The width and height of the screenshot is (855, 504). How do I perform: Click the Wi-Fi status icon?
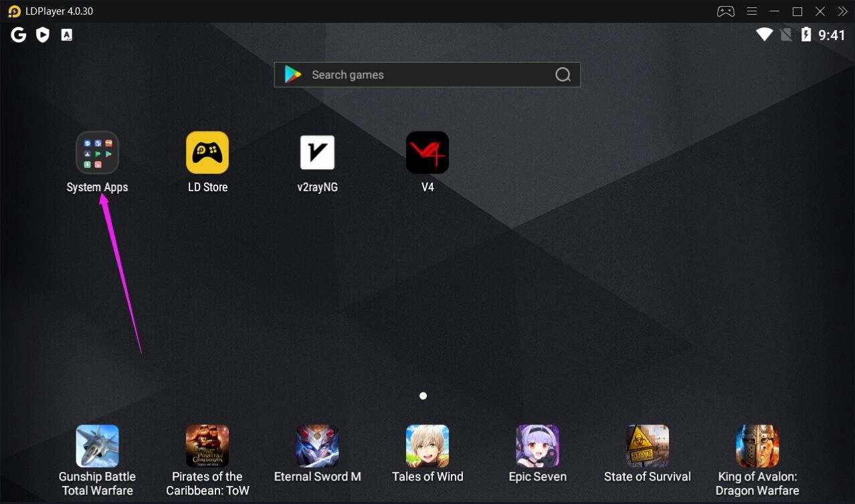(x=763, y=34)
